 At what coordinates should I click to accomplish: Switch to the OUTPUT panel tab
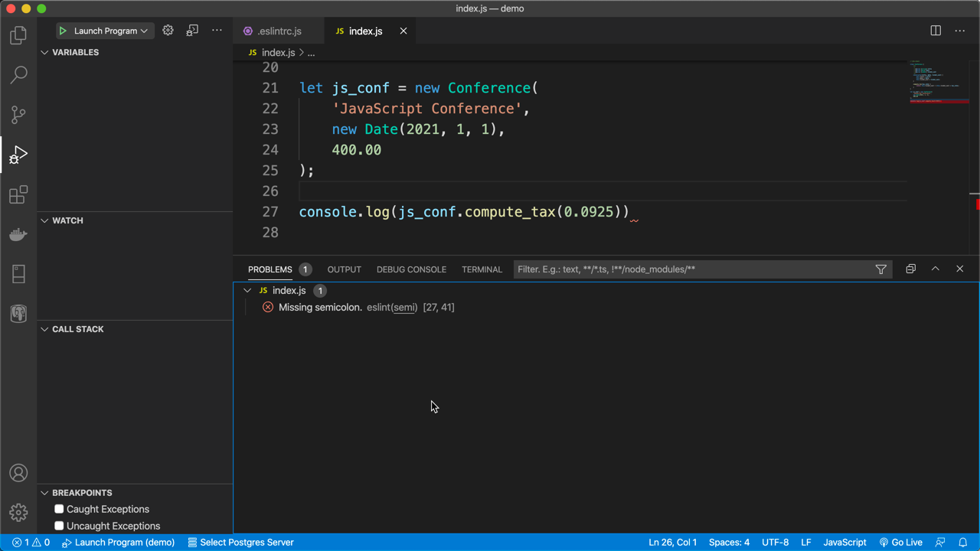[345, 269]
